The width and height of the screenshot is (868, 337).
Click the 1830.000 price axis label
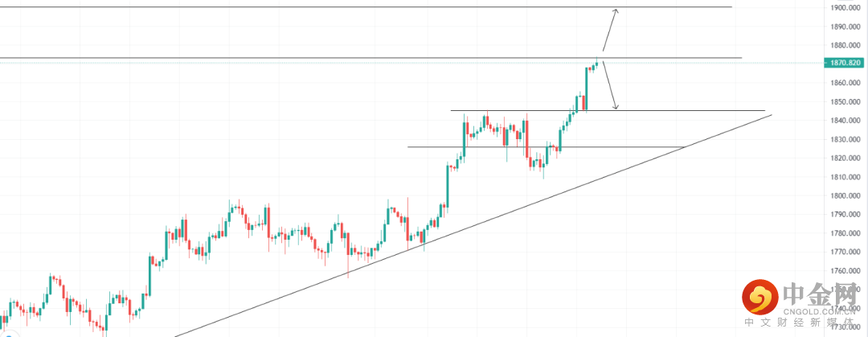click(x=845, y=139)
